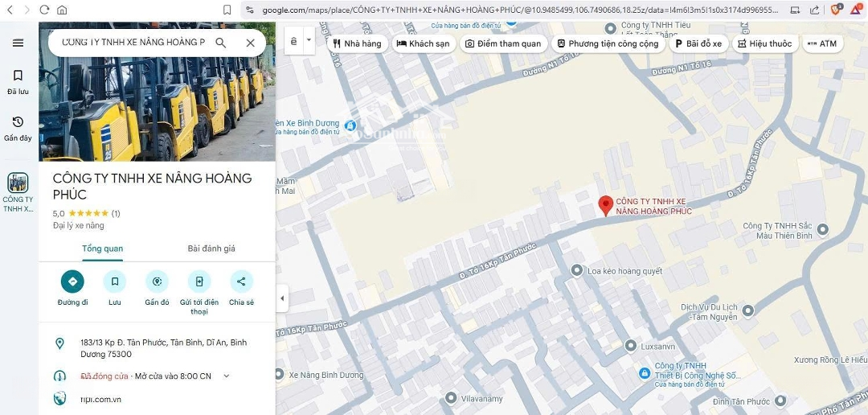The height and width of the screenshot is (415, 868).
Task: Send to phone via Gửi tới điện thoại
Action: point(199,281)
